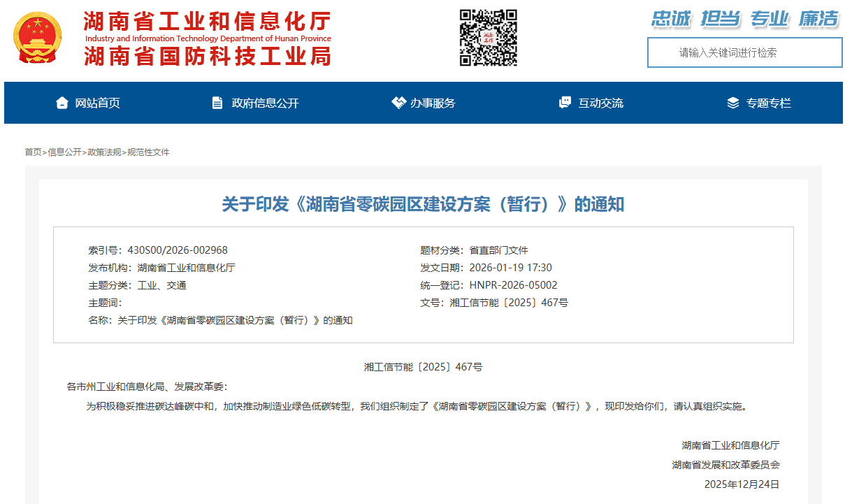845x504 pixels.
Task: Go to 专题专栏 in navigation bar
Action: click(768, 103)
